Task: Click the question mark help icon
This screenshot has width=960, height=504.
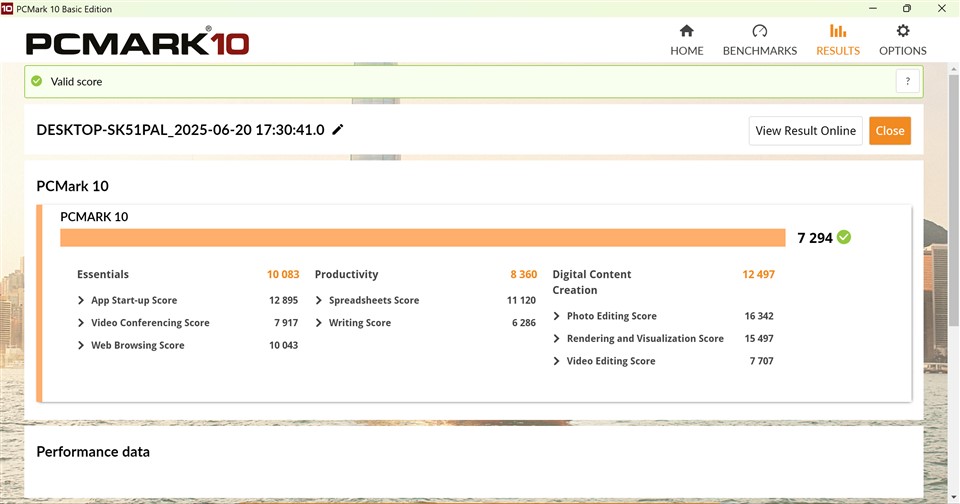Action: pyautogui.click(x=907, y=82)
